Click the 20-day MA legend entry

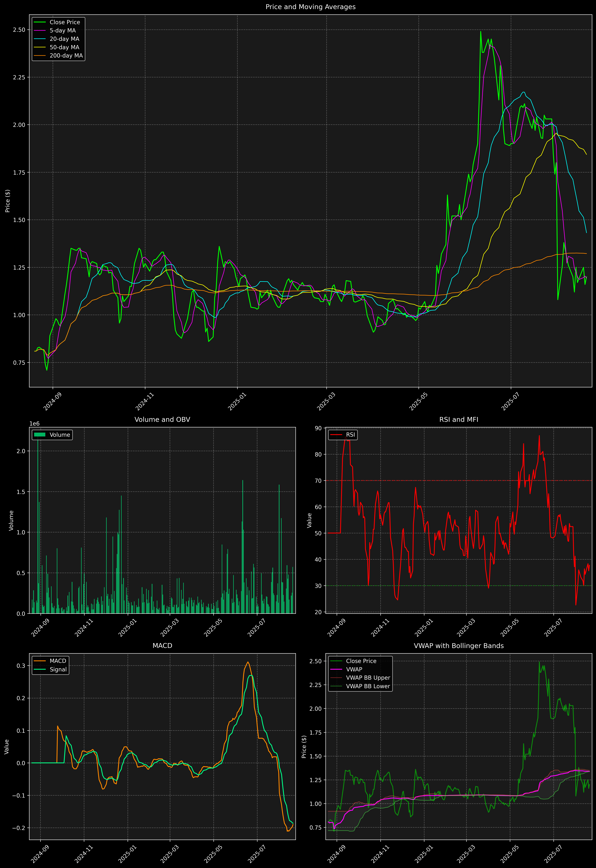click(x=64, y=39)
